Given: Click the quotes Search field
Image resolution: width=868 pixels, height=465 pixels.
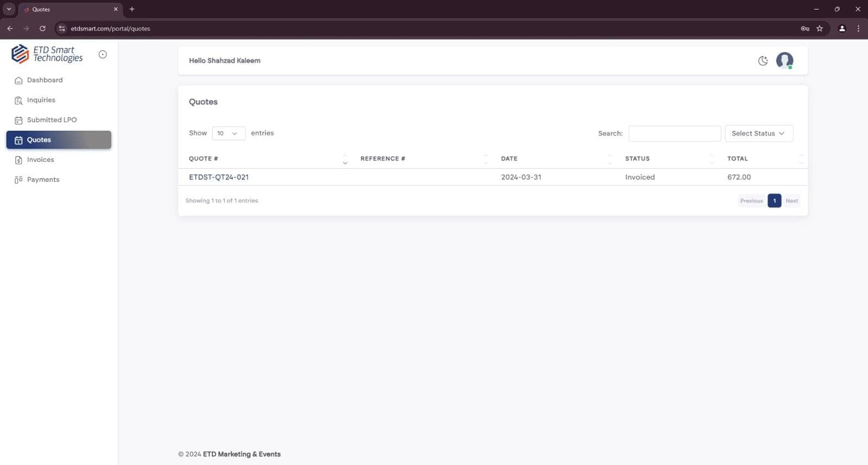Looking at the screenshot, I should coord(674,133).
